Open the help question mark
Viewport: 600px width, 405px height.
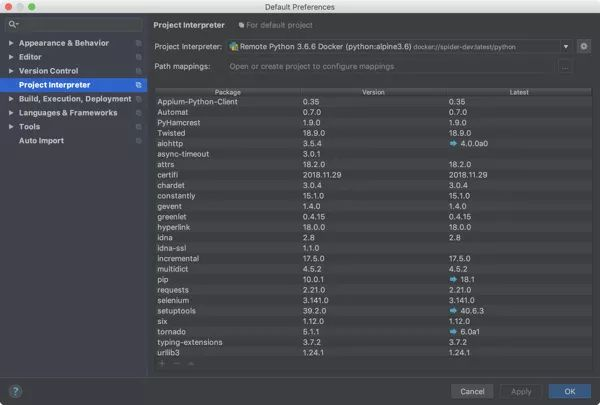(x=15, y=391)
